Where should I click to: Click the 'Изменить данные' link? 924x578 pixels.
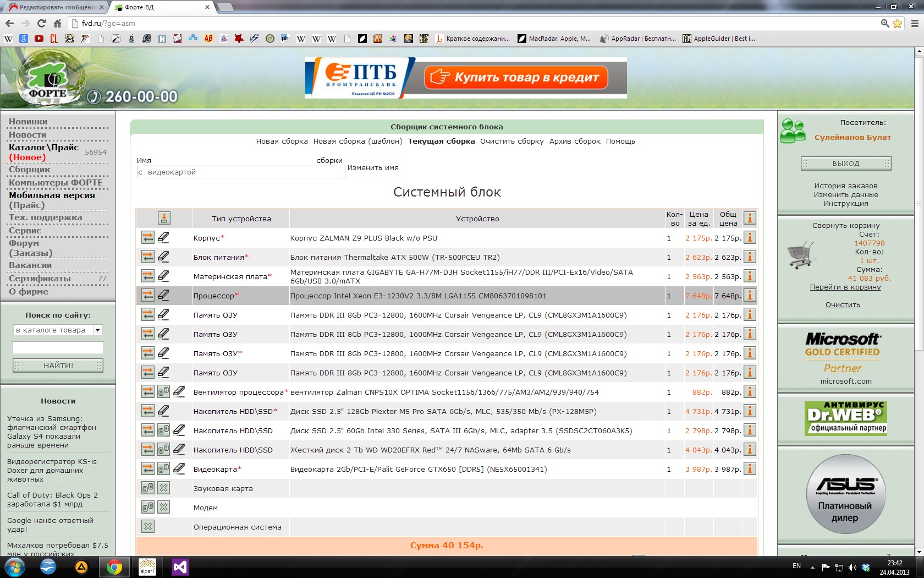point(846,194)
